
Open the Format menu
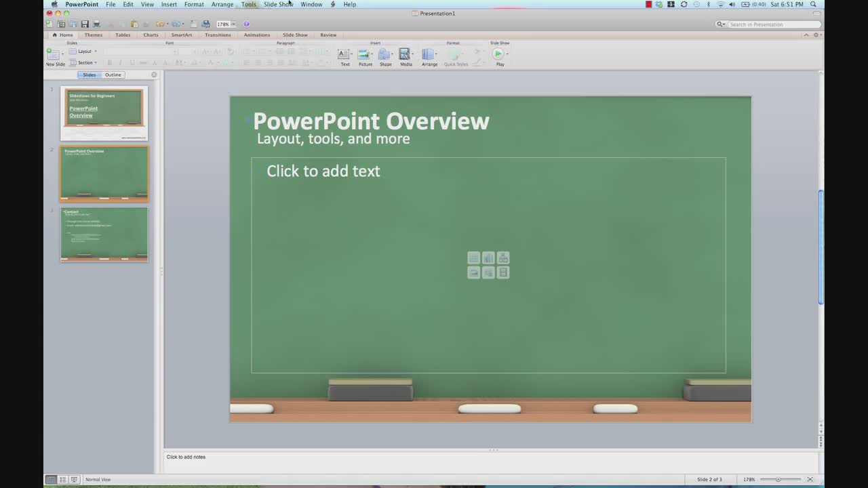[x=194, y=4]
